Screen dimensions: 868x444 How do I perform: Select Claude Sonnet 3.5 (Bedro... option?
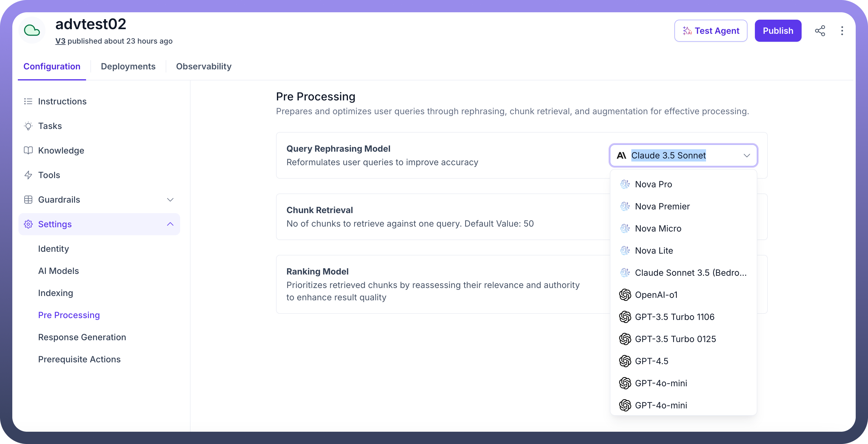(683, 273)
